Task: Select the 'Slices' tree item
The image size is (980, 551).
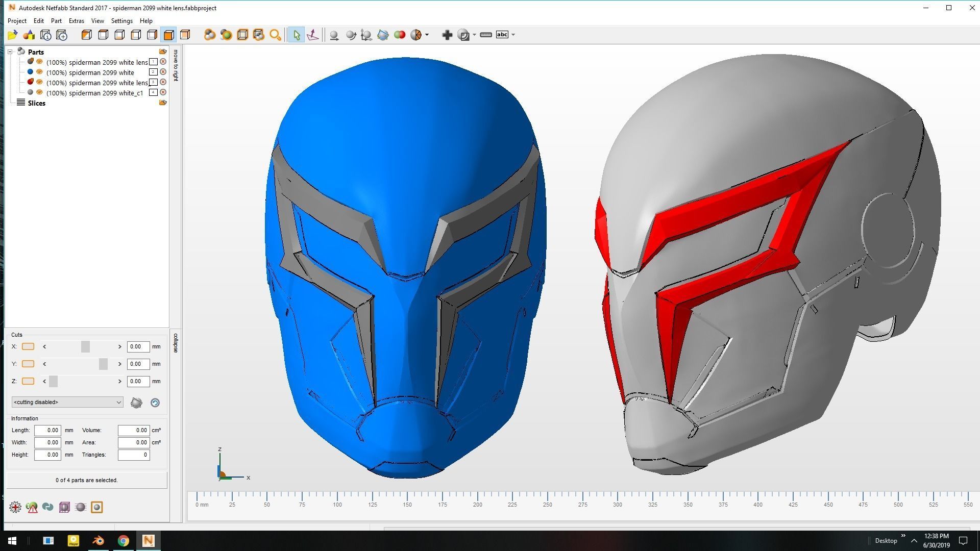Action: point(37,103)
